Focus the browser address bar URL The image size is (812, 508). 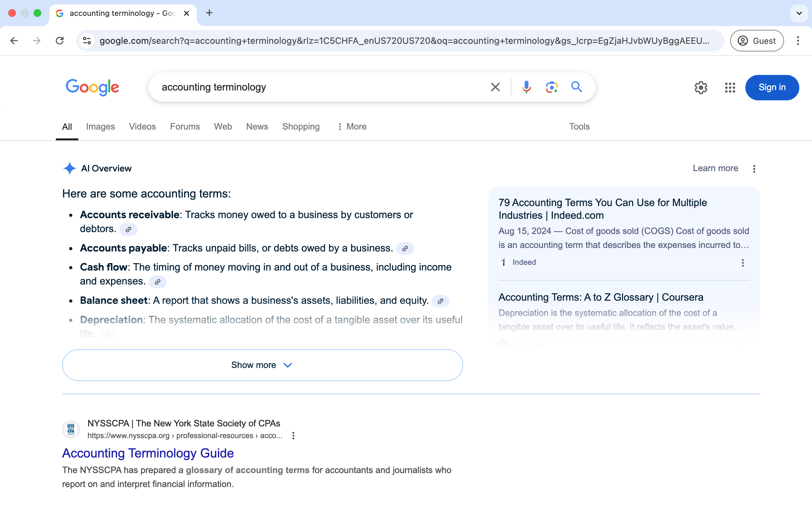(404, 41)
